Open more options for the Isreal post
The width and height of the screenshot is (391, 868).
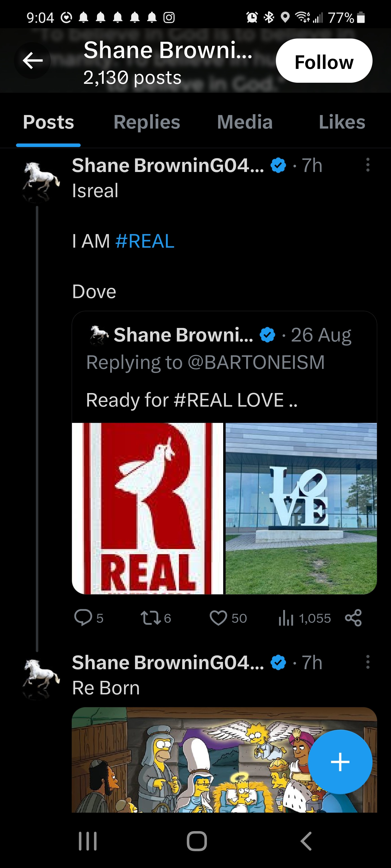click(368, 165)
